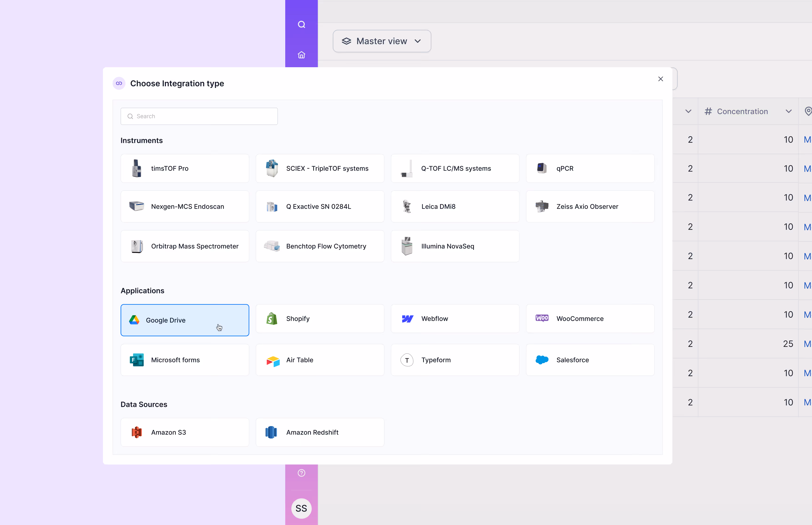Image resolution: width=812 pixels, height=525 pixels.
Task: Open the home icon in sidebar
Action: (301, 55)
